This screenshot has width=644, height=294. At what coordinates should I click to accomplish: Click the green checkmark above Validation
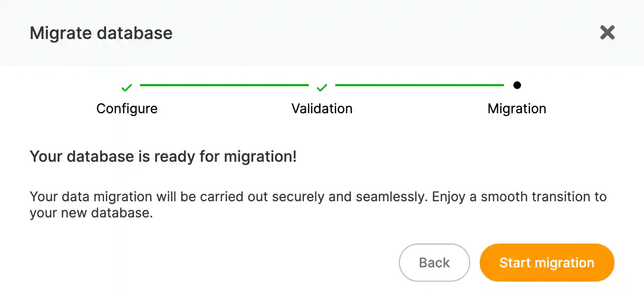pos(322,88)
